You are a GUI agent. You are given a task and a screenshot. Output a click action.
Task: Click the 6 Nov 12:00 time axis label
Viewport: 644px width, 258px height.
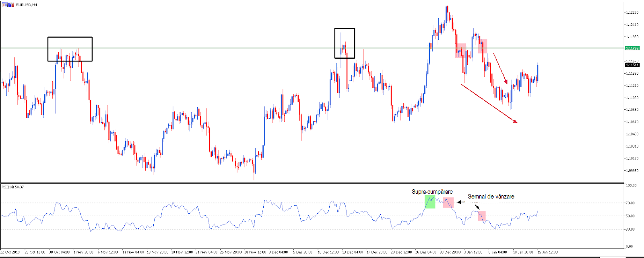pos(108,252)
